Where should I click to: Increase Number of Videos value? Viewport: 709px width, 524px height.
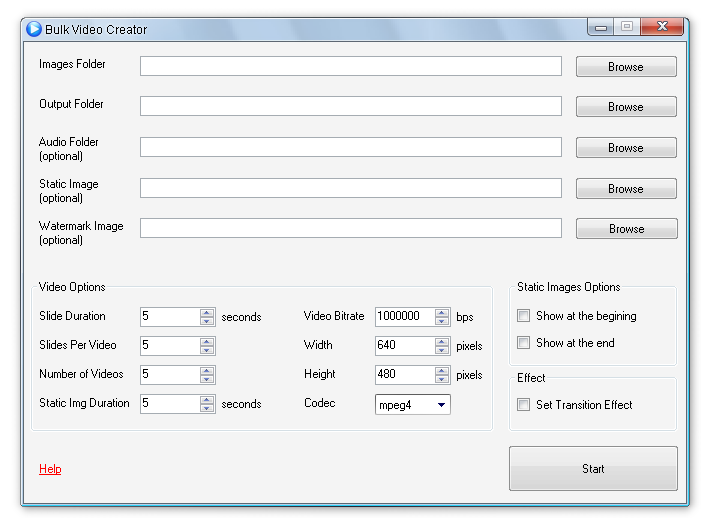click(x=207, y=370)
